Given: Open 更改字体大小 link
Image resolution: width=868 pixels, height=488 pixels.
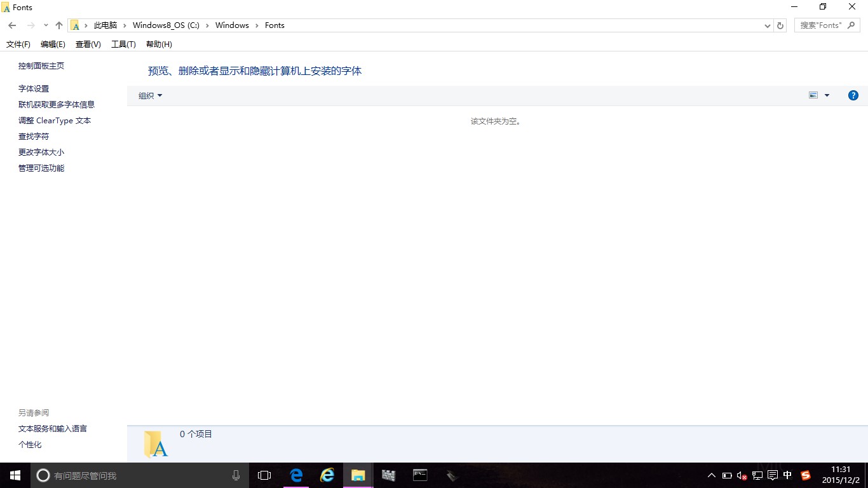Looking at the screenshot, I should [x=41, y=152].
